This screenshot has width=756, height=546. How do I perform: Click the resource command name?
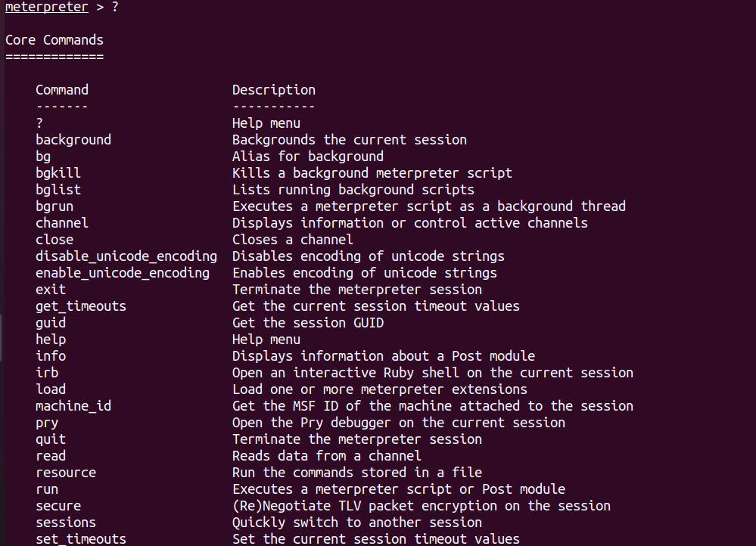(x=66, y=473)
